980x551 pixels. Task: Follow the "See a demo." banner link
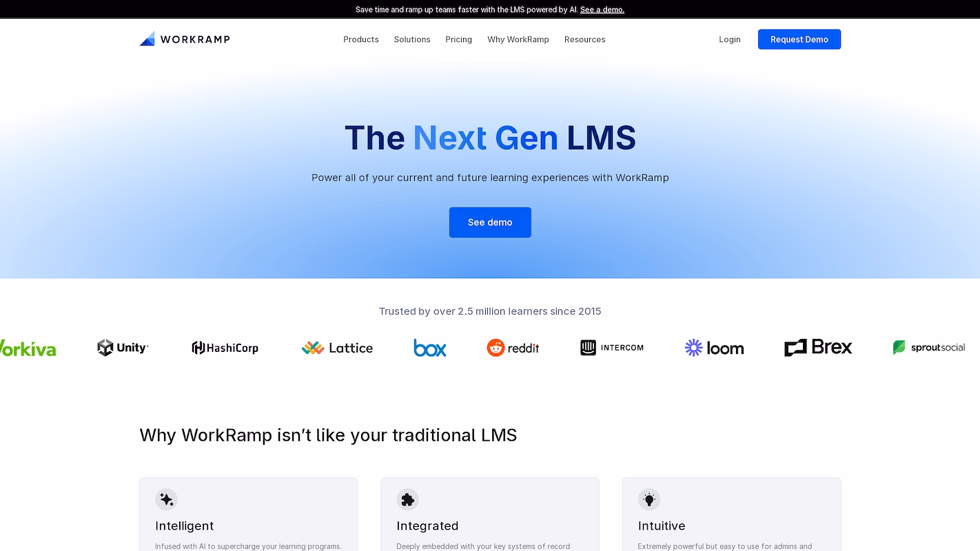[x=602, y=10]
